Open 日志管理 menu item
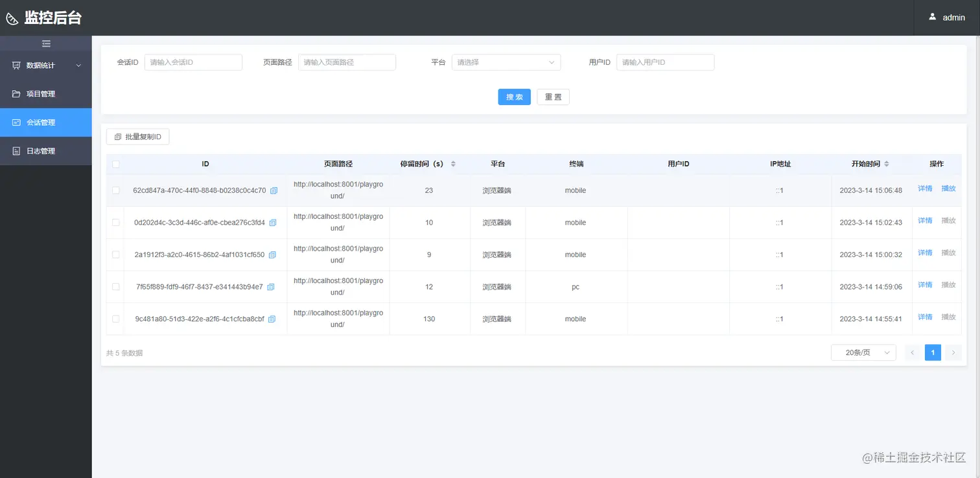The height and width of the screenshot is (478, 980). click(45, 151)
